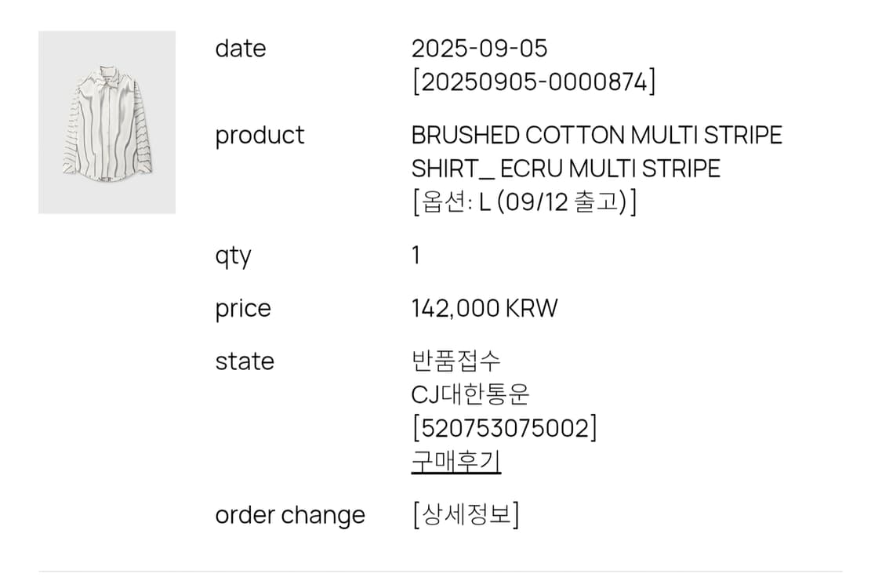
Task: Click the product row label
Action: click(260, 134)
